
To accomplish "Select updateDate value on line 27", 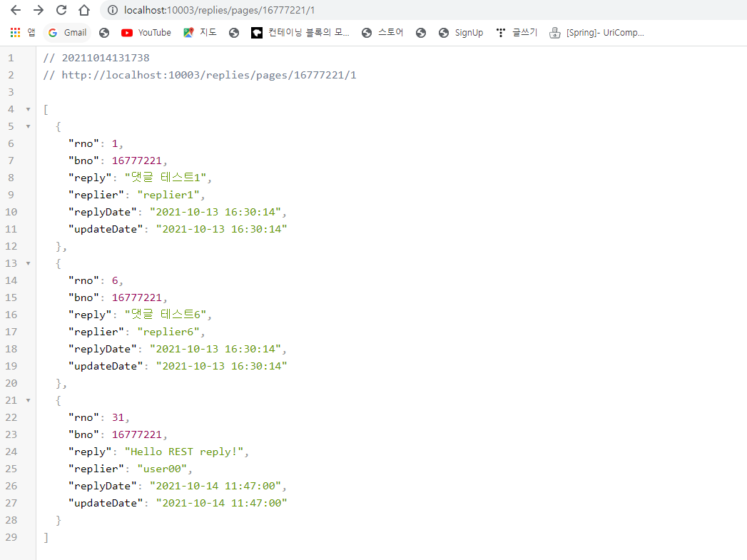I will click(221, 504).
